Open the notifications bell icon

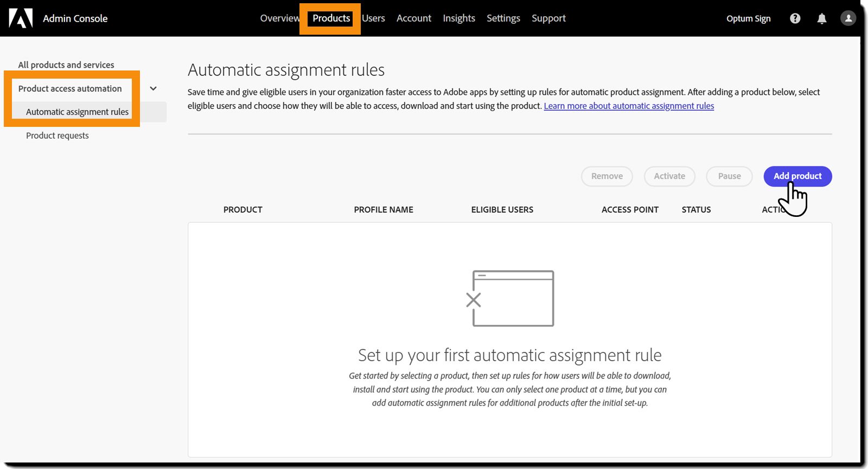[x=822, y=18]
